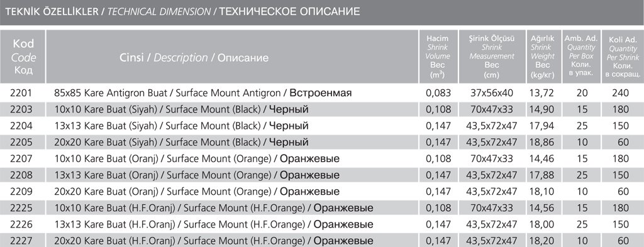This screenshot has width=644, height=247.
Task: Select product code 2201
Action: (21, 93)
